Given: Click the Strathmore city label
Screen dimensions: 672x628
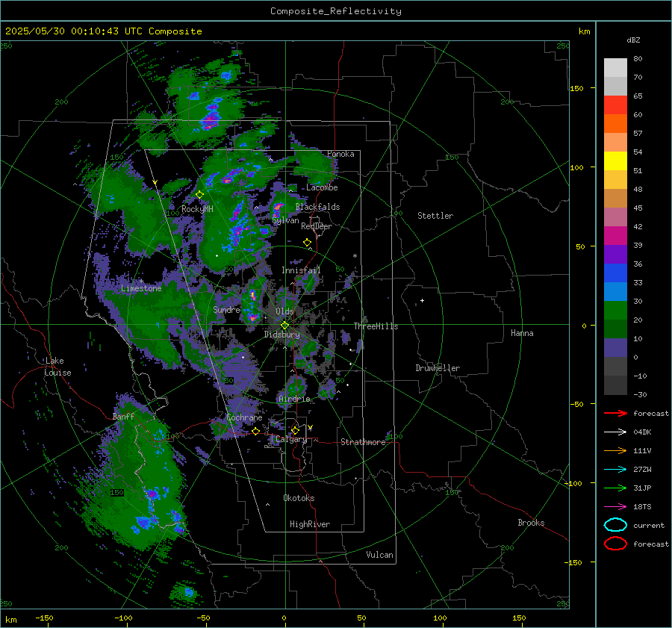Looking at the screenshot, I should pyautogui.click(x=363, y=442).
